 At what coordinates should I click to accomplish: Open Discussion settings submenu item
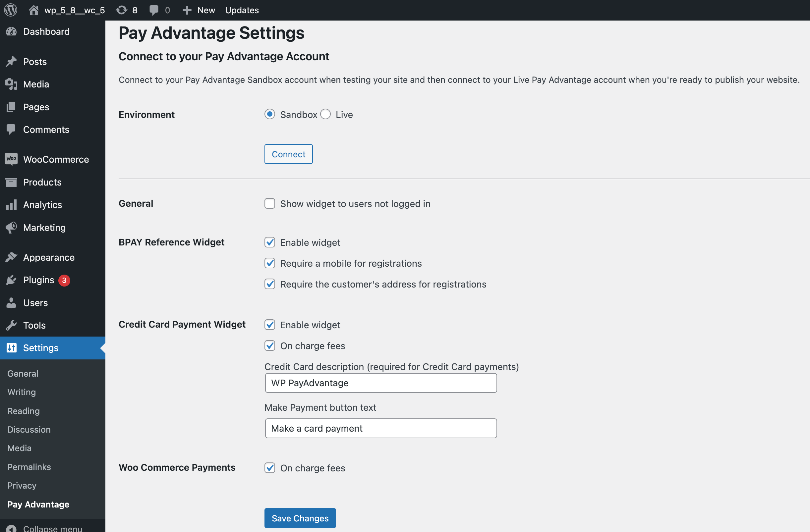[x=29, y=430]
